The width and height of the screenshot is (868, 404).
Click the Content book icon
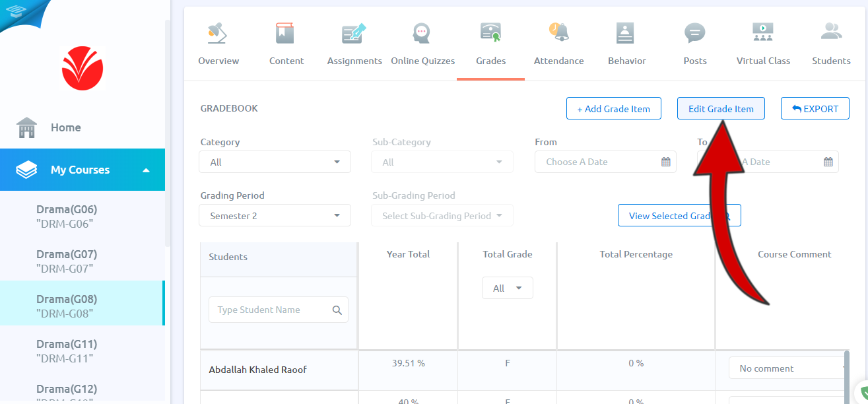(285, 33)
